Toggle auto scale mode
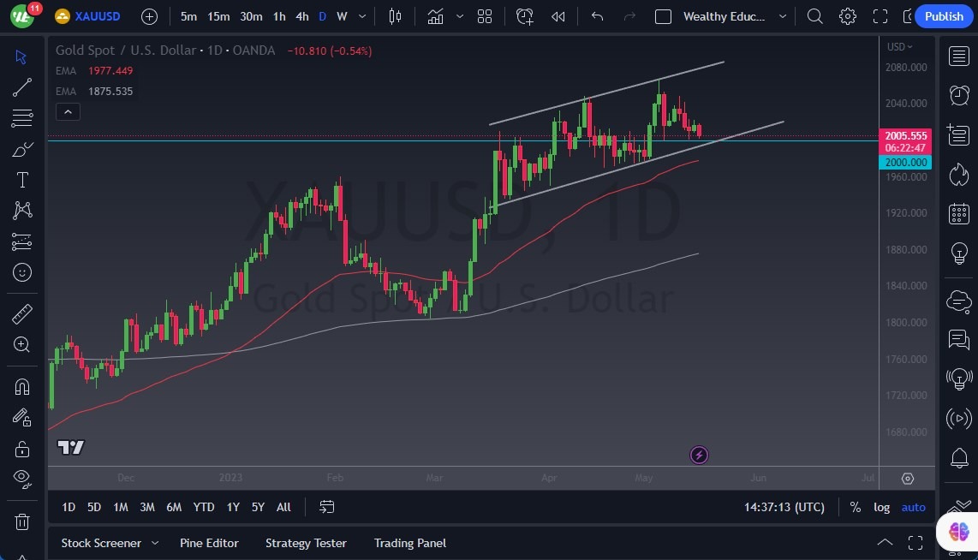This screenshot has width=978, height=560. (x=913, y=507)
